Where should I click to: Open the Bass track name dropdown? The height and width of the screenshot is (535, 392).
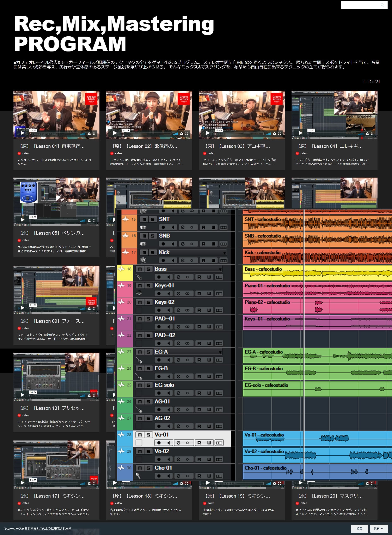click(x=220, y=269)
